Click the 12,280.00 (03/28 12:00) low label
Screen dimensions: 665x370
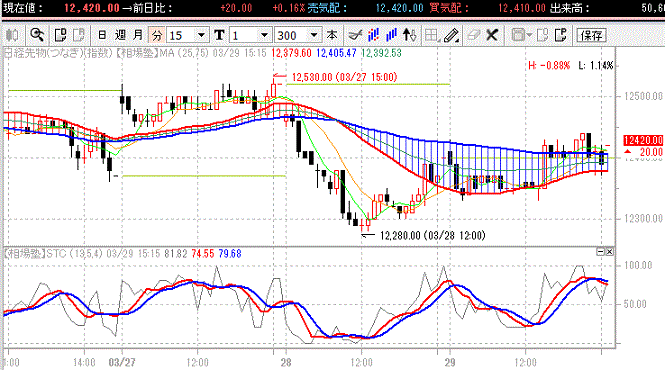[433, 235]
